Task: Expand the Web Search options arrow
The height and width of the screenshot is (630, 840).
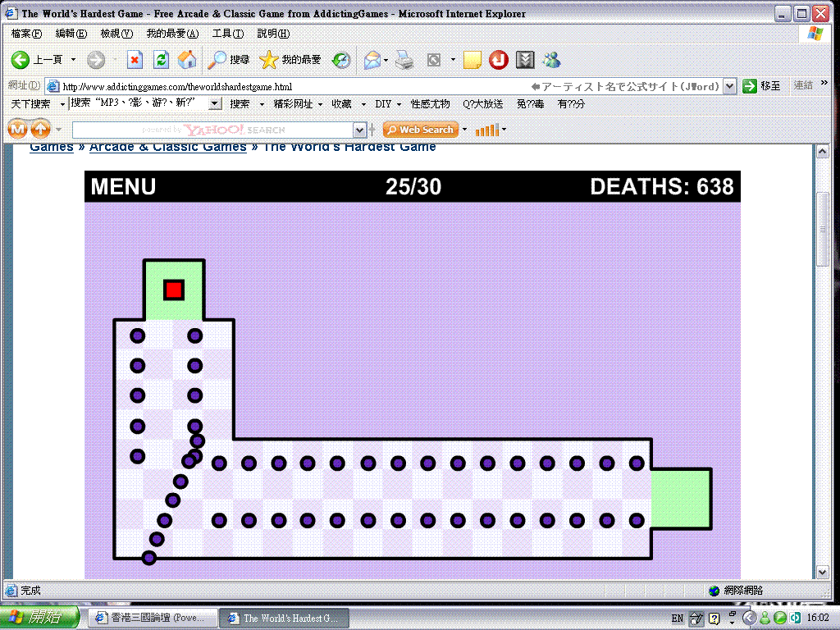Action: pos(464,129)
